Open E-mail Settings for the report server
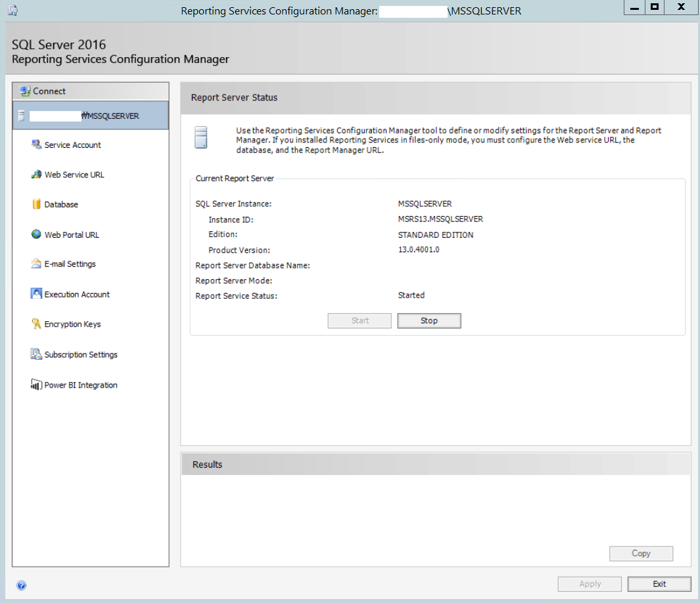The image size is (700, 603). (x=68, y=264)
